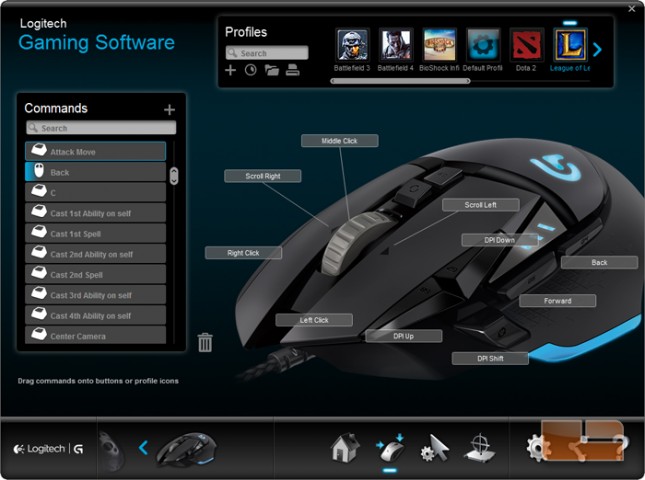The height and width of the screenshot is (480, 645).
Task: Choose the Center Camera command
Action: tap(95, 335)
